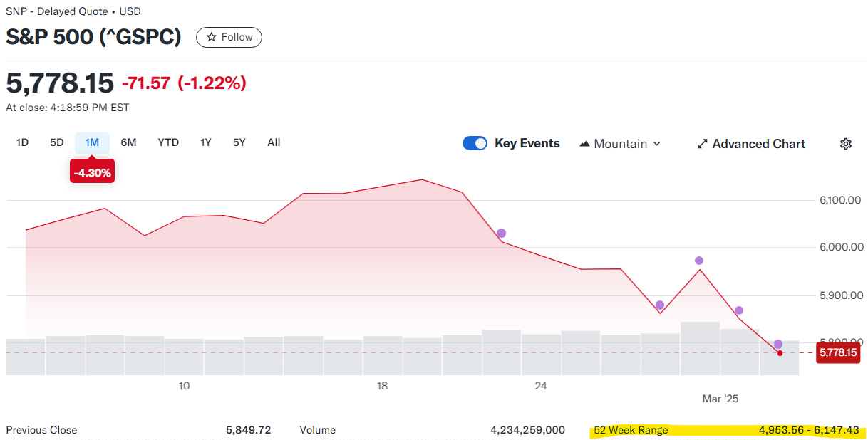The image size is (868, 440).
Task: Open chart settings gear icon
Action: pyautogui.click(x=846, y=144)
